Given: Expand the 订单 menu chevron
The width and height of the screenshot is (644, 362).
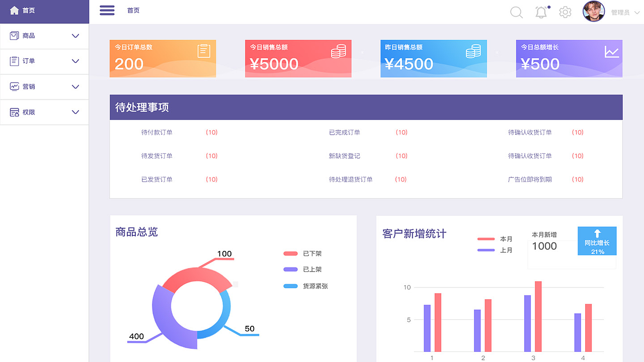Looking at the screenshot, I should coord(75,61).
